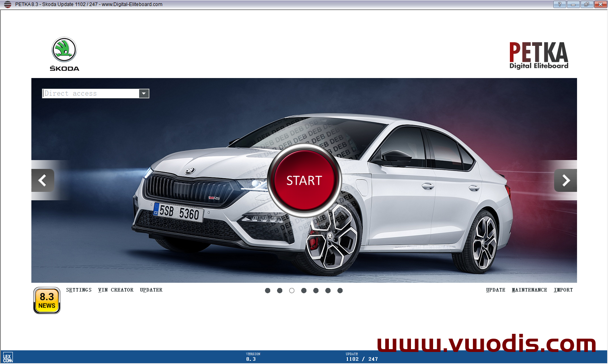Click the PETKA title bar app icon
Image resolution: width=608 pixels, height=364 pixels.
(x=7, y=4)
